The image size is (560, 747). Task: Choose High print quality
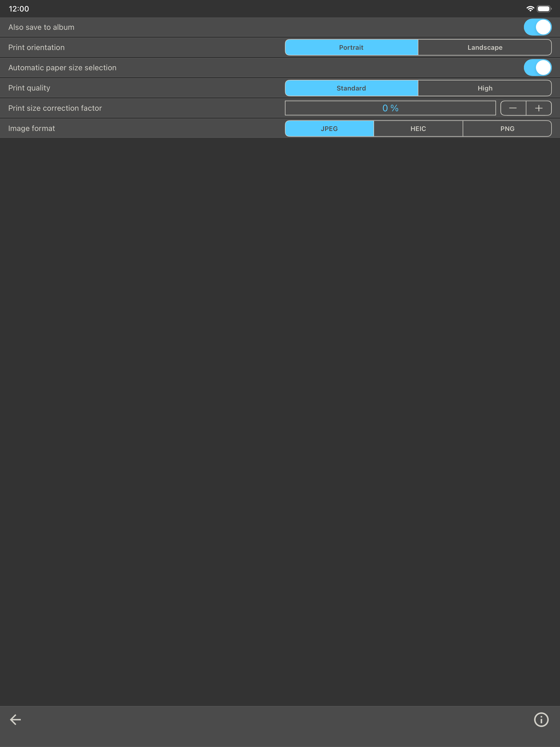(x=485, y=88)
